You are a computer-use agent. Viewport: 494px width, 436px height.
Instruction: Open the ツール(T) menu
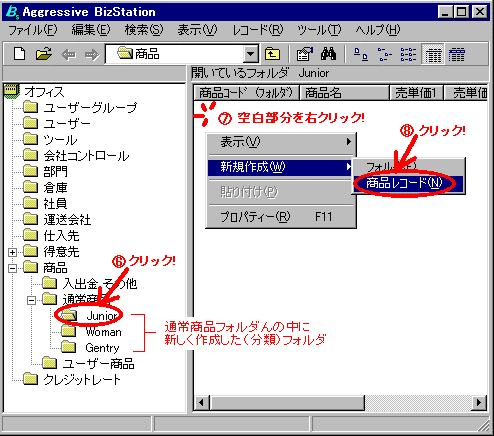pyautogui.click(x=319, y=30)
